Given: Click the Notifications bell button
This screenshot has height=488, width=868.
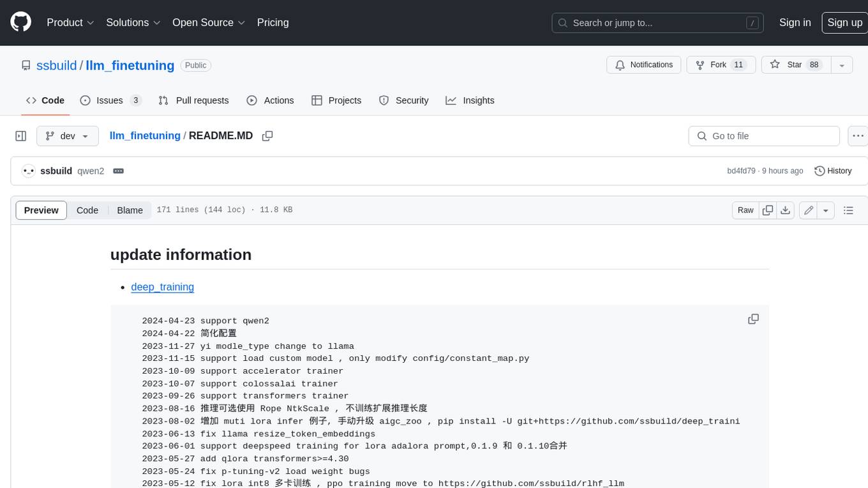Looking at the screenshot, I should pyautogui.click(x=644, y=65).
